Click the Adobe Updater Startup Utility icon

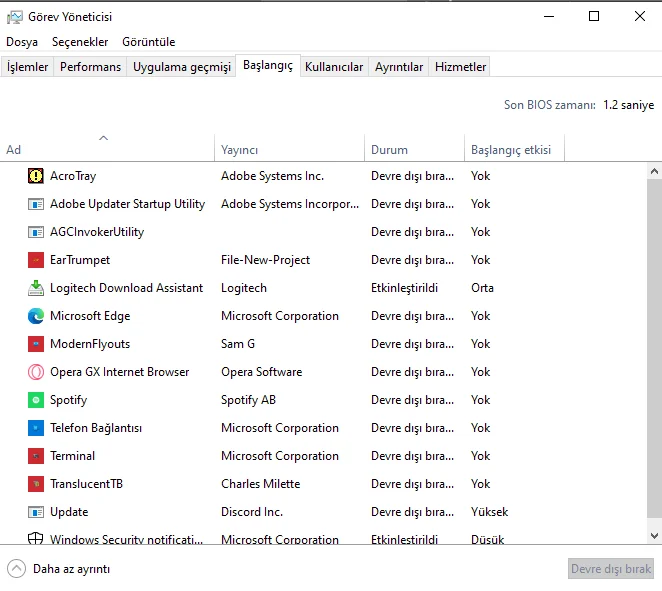36,204
